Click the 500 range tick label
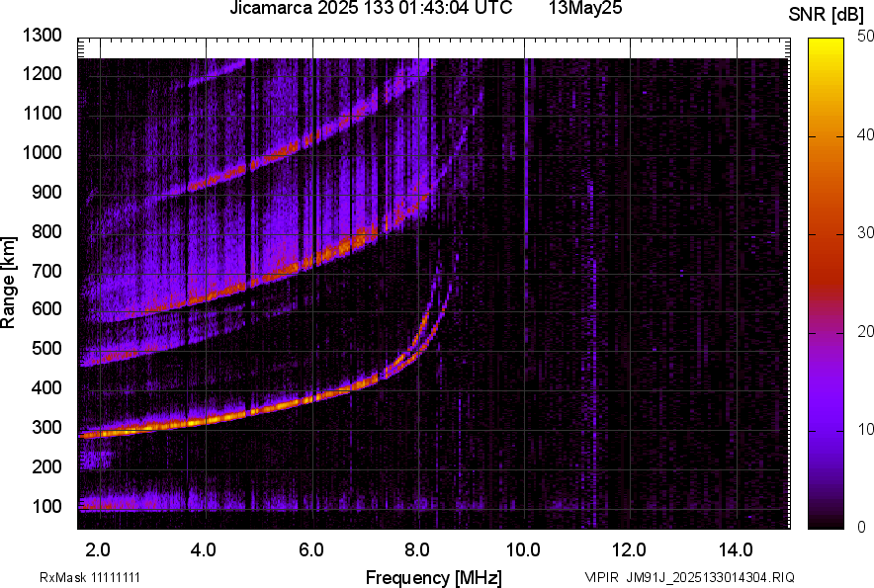The image size is (874, 588). point(46,348)
